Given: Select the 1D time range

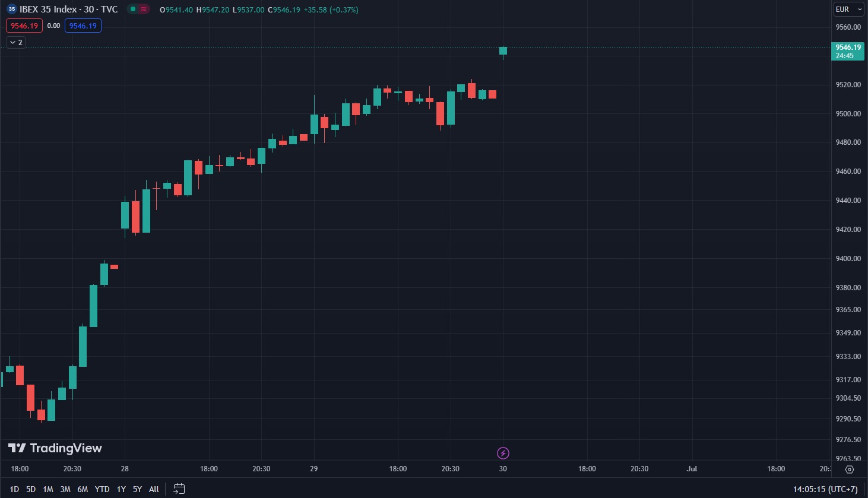Looking at the screenshot, I should (14, 489).
